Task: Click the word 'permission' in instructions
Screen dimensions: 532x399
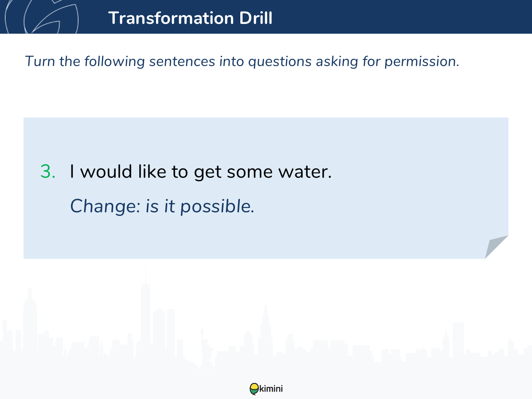Action: pos(422,62)
